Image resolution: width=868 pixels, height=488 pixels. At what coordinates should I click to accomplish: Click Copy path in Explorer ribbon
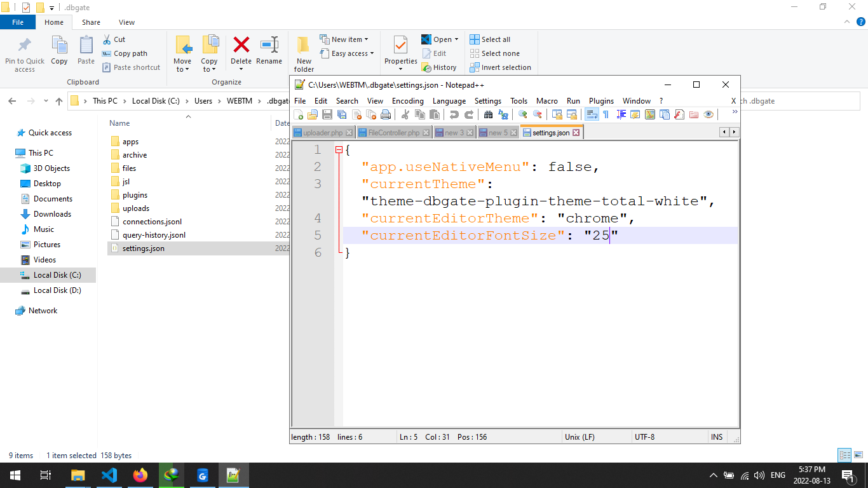[125, 53]
